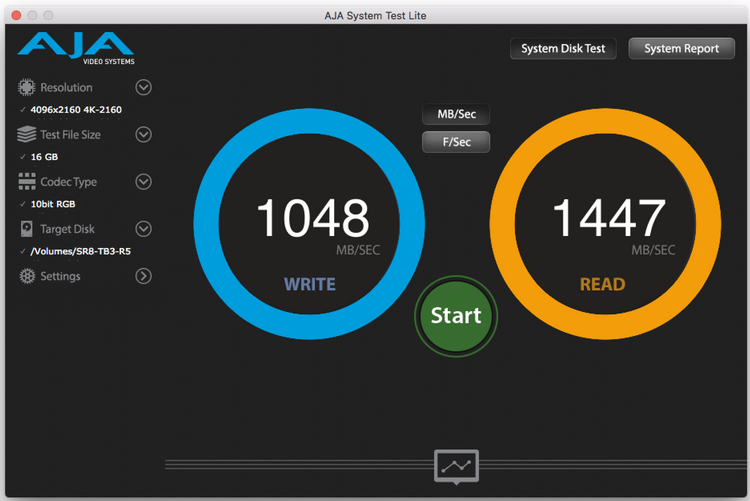Viewport: 750px width, 501px height.
Task: Click the Test File Size label
Action: tap(70, 135)
